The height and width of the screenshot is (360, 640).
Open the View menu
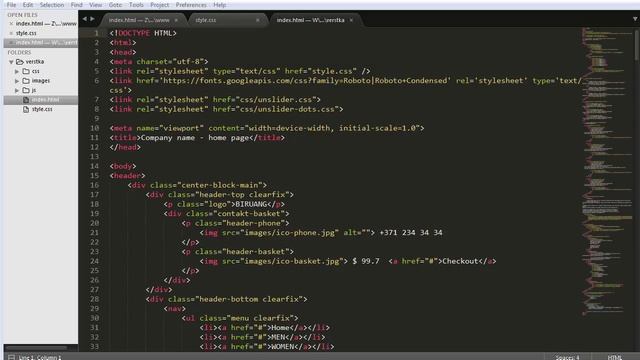click(x=96, y=5)
